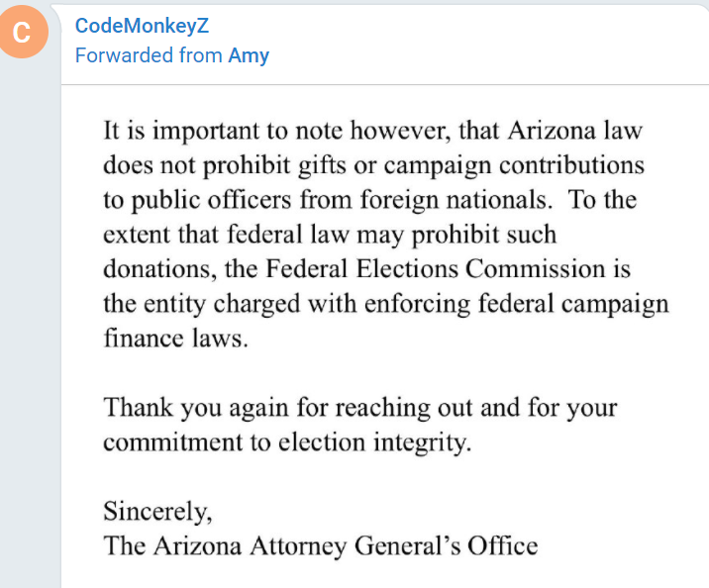
Task: Click the 'Thank you again' line
Action: pos(359,408)
